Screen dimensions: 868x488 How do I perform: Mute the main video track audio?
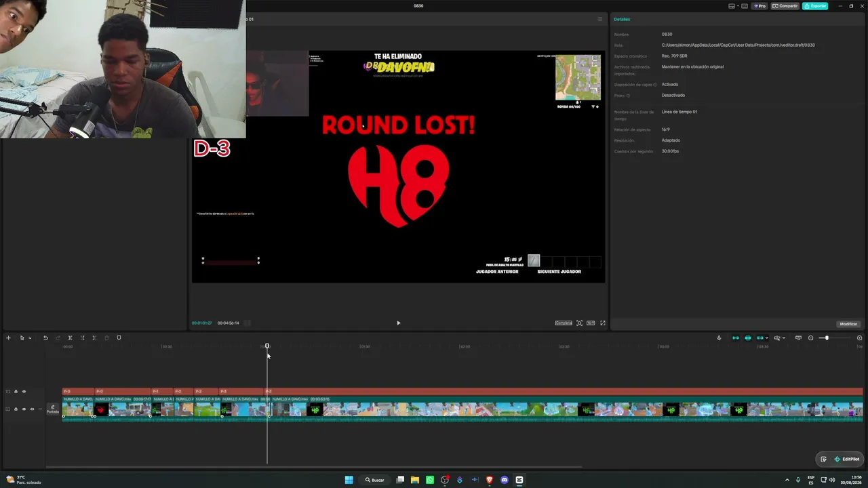pyautogui.click(x=32, y=409)
